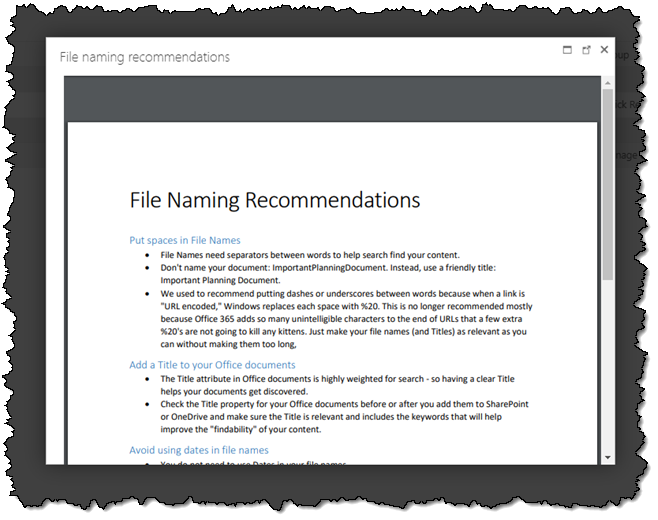Click the line 'can without making them too long,'
The image size is (658, 520).
tap(228, 344)
